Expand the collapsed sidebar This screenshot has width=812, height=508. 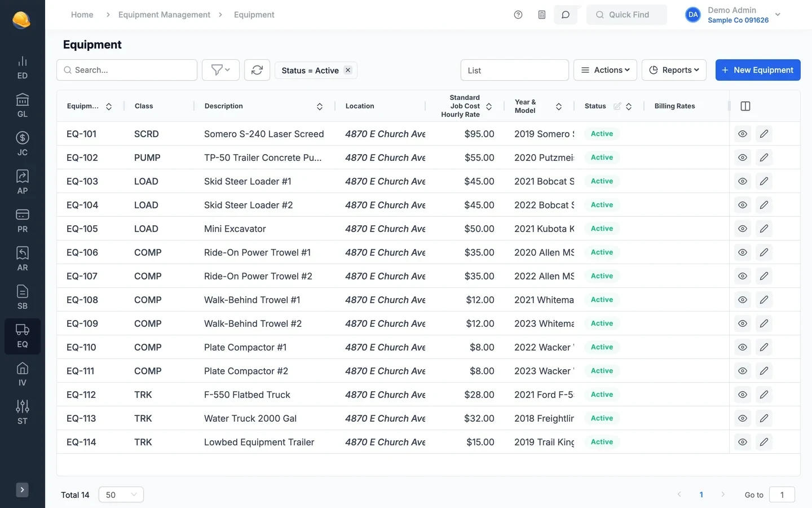[22, 490]
